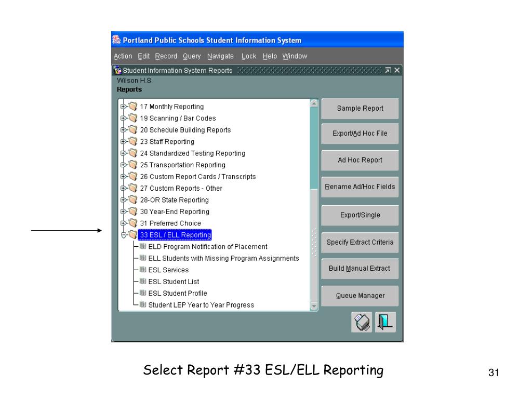Click the report list scroll down arrow
The width and height of the screenshot is (532, 399).
pos(314,307)
